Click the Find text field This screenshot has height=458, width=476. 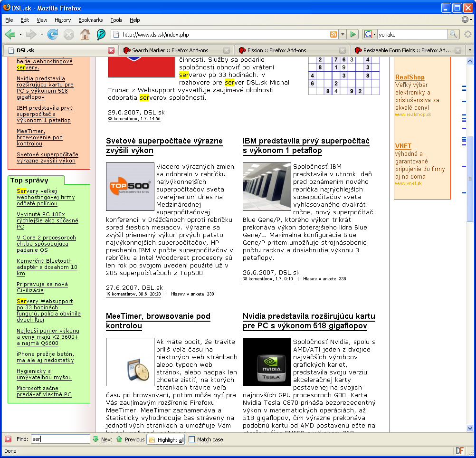click(60, 439)
